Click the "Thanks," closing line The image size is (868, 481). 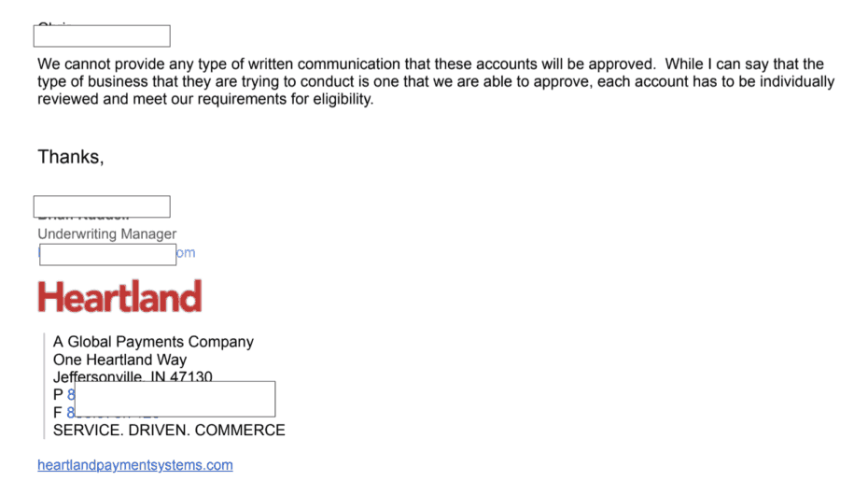(x=71, y=158)
